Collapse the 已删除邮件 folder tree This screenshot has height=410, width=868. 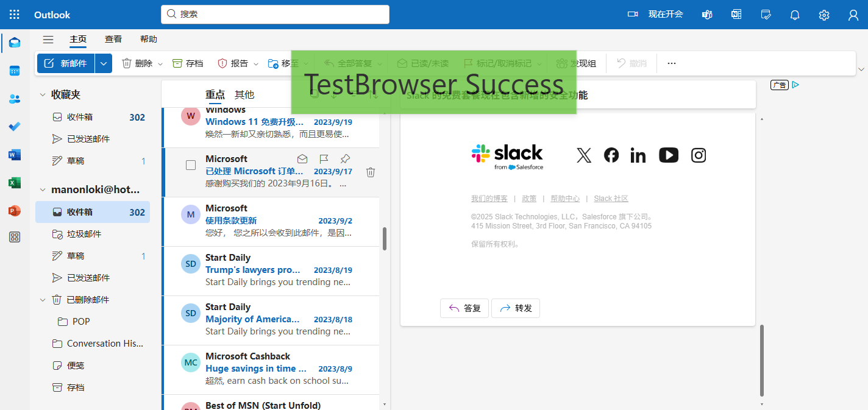43,300
